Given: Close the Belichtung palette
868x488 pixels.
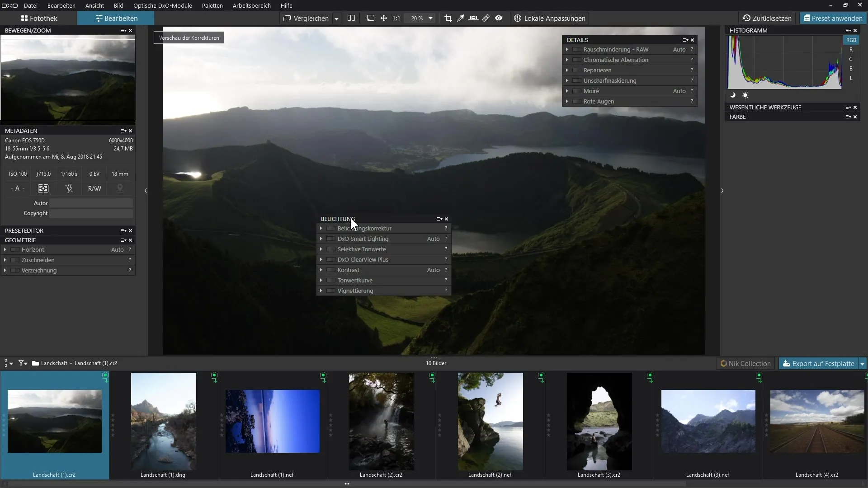Looking at the screenshot, I should pos(447,219).
